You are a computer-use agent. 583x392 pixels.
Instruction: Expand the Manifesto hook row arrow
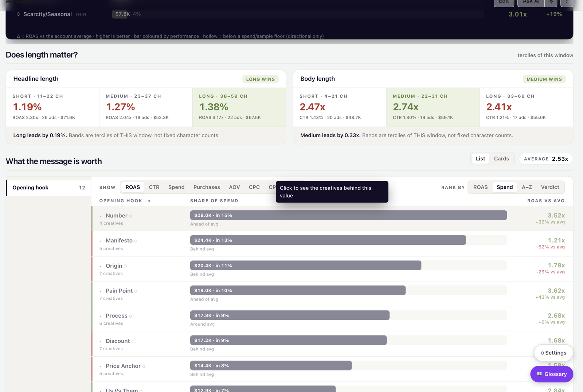pos(101,241)
